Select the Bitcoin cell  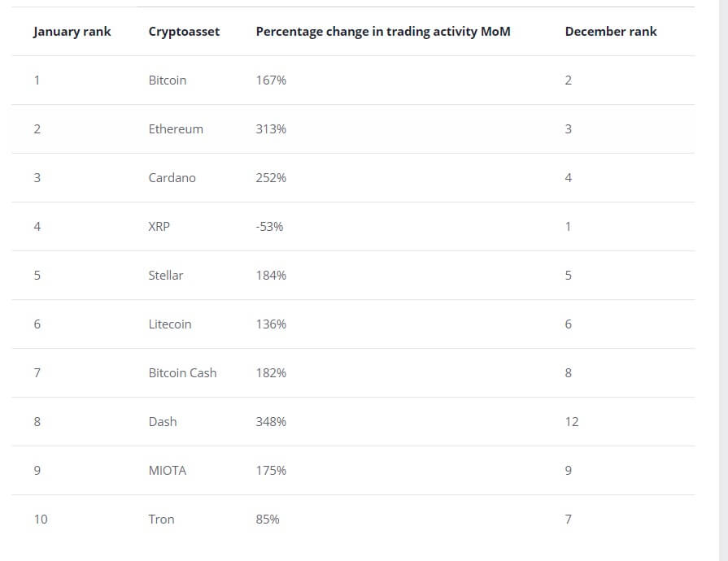click(x=167, y=80)
